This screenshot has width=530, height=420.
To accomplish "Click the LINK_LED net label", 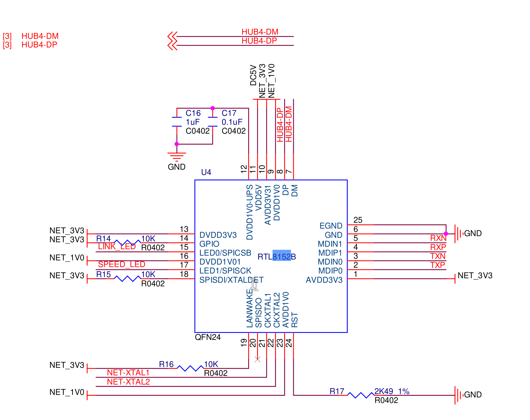I will [117, 246].
